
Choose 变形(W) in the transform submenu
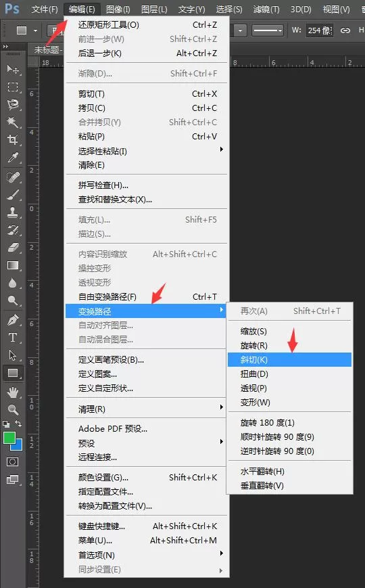pos(290,403)
